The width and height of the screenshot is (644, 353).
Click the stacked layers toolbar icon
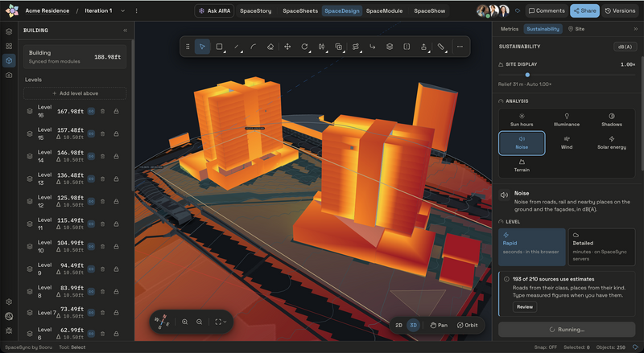390,47
